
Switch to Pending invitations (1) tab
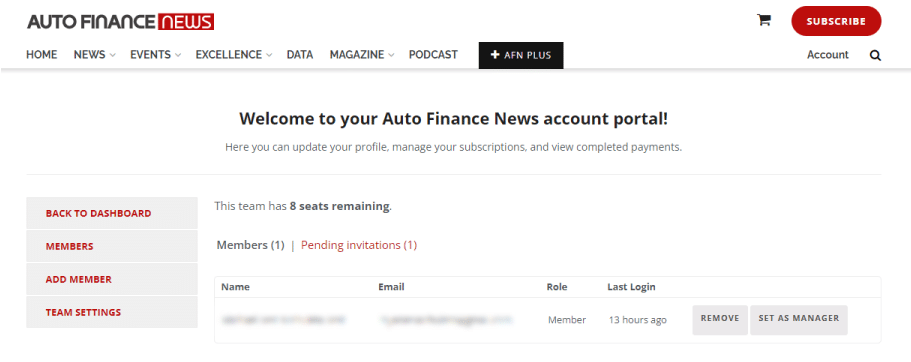[x=358, y=245]
